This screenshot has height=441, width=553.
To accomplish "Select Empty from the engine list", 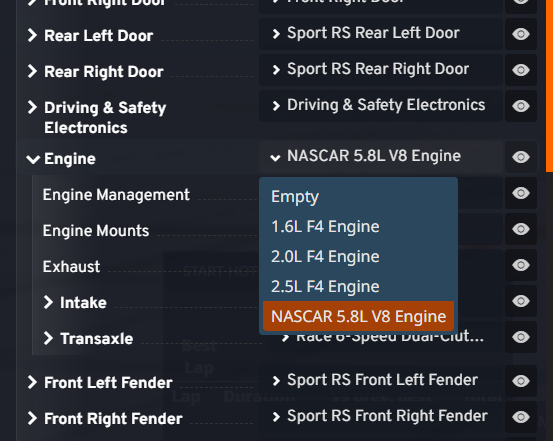I will point(358,197).
